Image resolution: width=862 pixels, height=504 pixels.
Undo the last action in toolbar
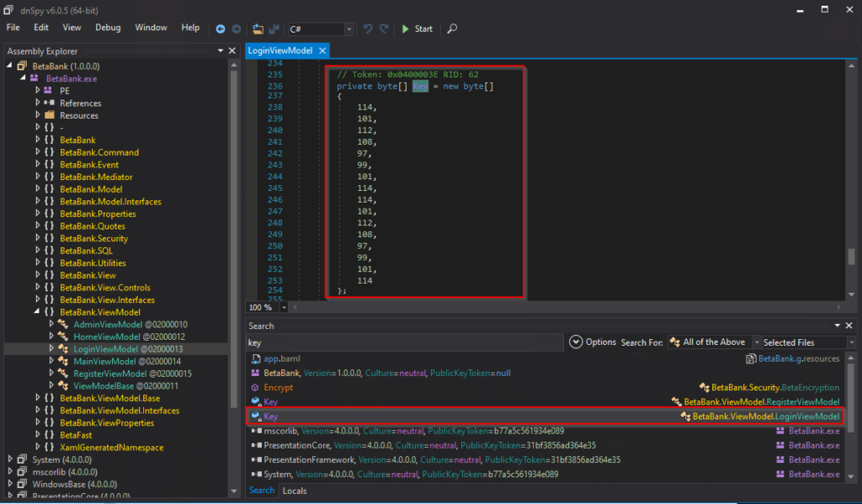coord(368,29)
